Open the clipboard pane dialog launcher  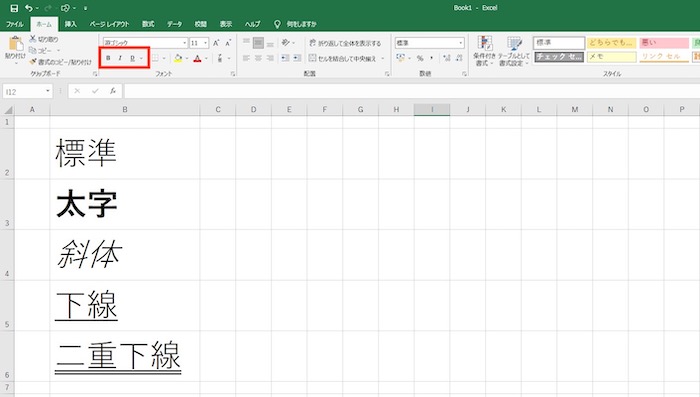click(x=95, y=74)
